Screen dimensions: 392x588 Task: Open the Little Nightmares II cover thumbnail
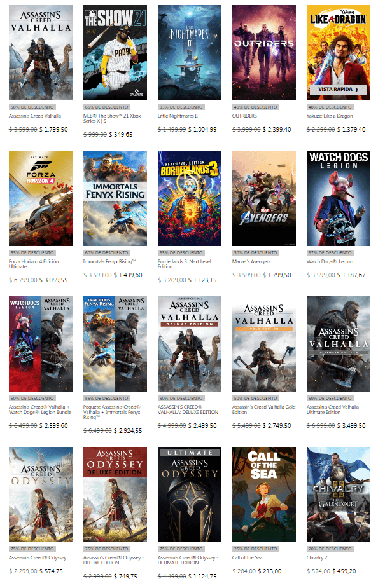[x=190, y=53]
